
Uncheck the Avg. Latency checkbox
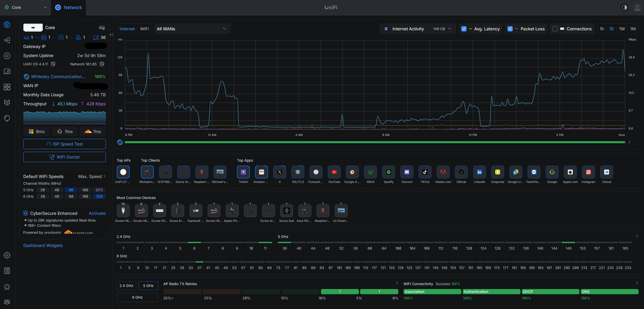pyautogui.click(x=464, y=29)
